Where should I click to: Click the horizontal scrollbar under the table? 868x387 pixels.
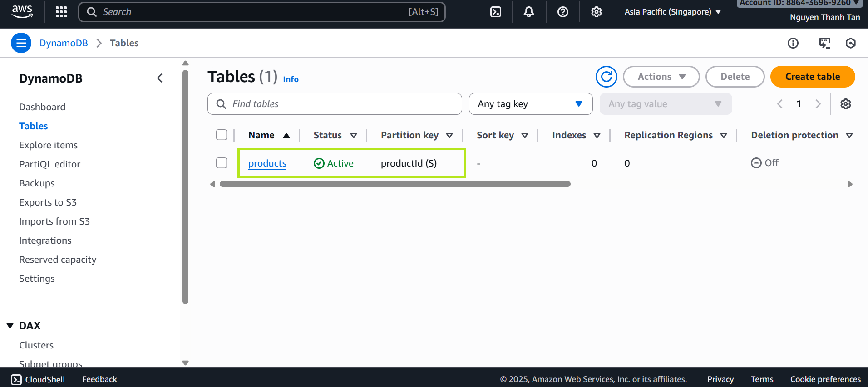(x=395, y=184)
